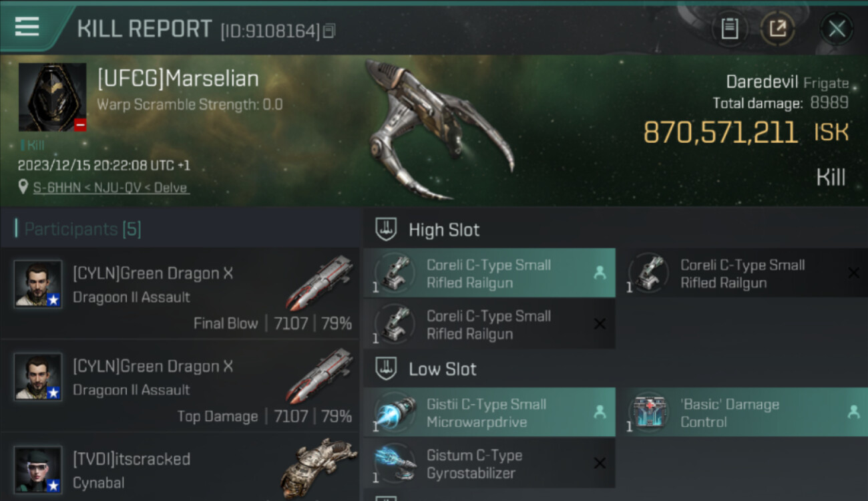868x501 pixels.
Task: Click the X on the right-column railgun
Action: coord(853,273)
